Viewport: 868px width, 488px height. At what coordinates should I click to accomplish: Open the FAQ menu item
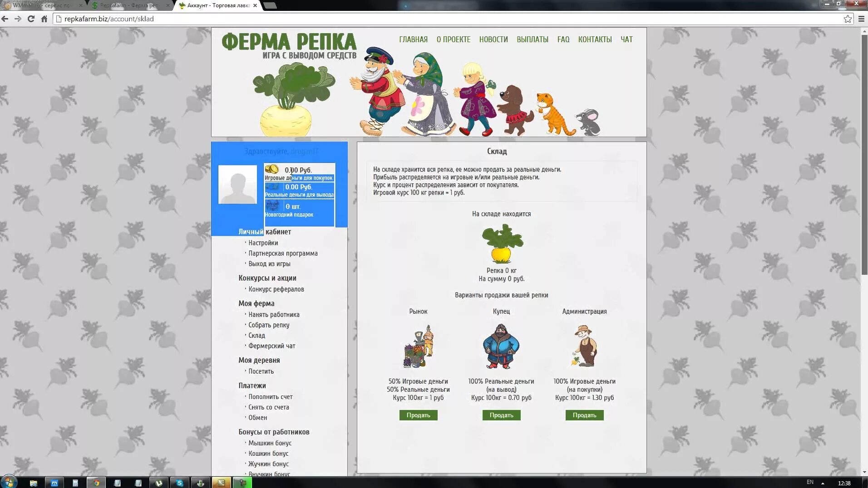[563, 39]
